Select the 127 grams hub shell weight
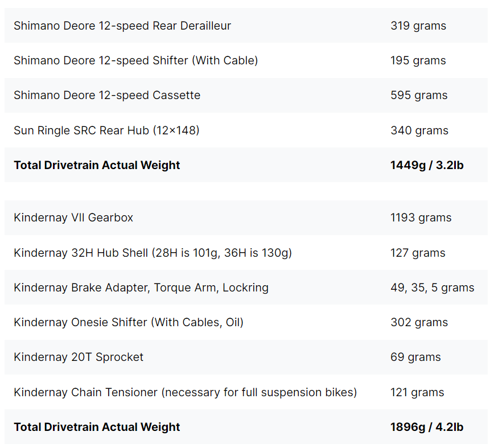490x448 pixels. [418, 253]
